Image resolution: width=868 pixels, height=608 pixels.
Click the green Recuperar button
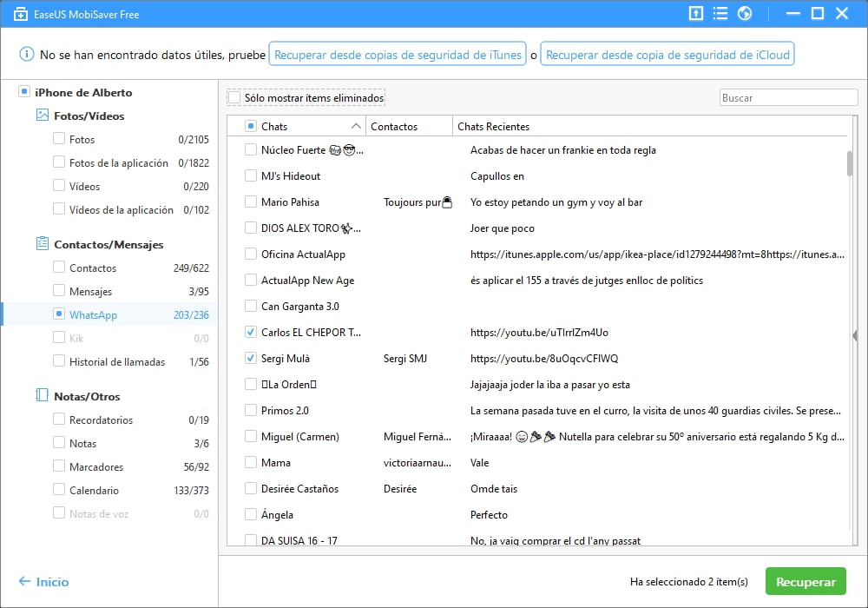pos(806,581)
